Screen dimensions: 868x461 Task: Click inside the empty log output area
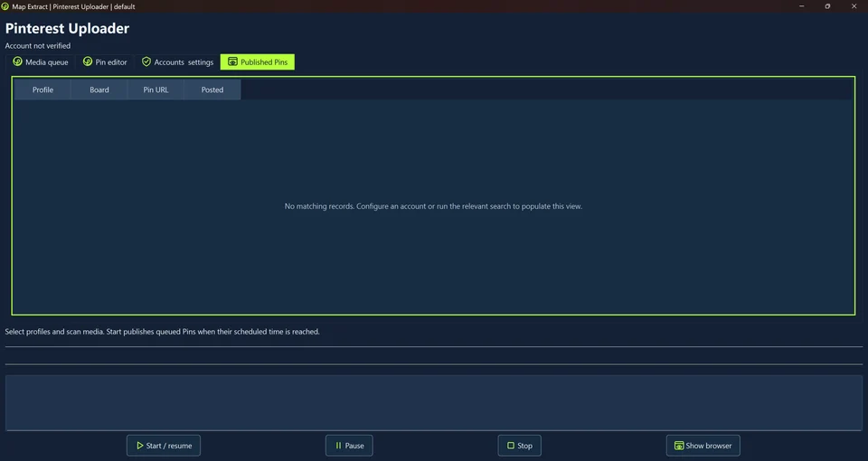(434, 402)
